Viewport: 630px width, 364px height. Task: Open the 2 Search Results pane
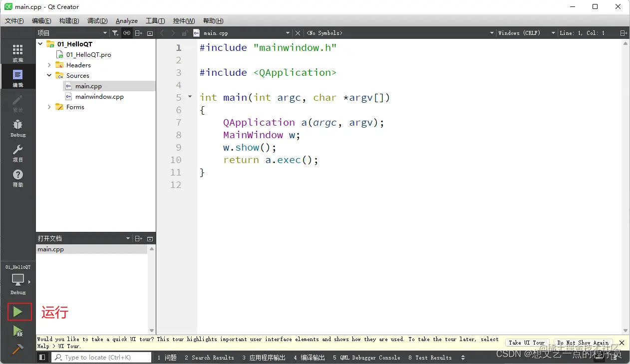click(209, 358)
